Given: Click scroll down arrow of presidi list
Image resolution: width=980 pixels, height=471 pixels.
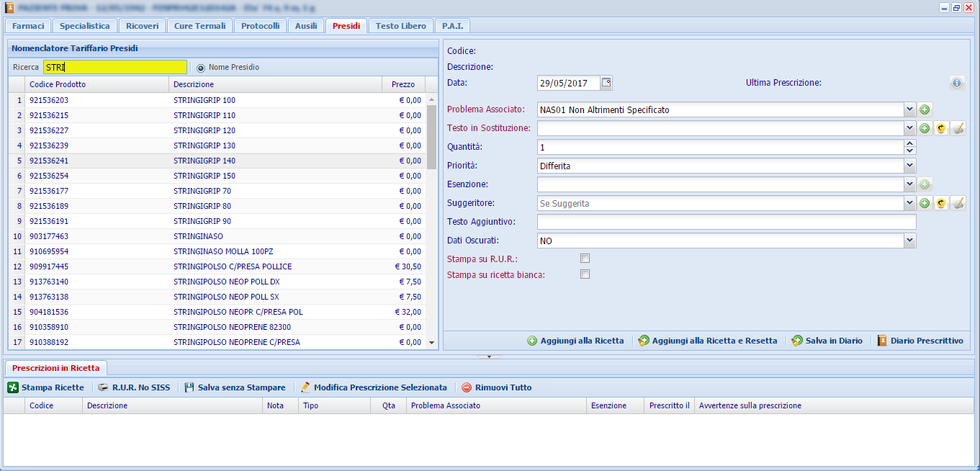Looking at the screenshot, I should tap(432, 343).
